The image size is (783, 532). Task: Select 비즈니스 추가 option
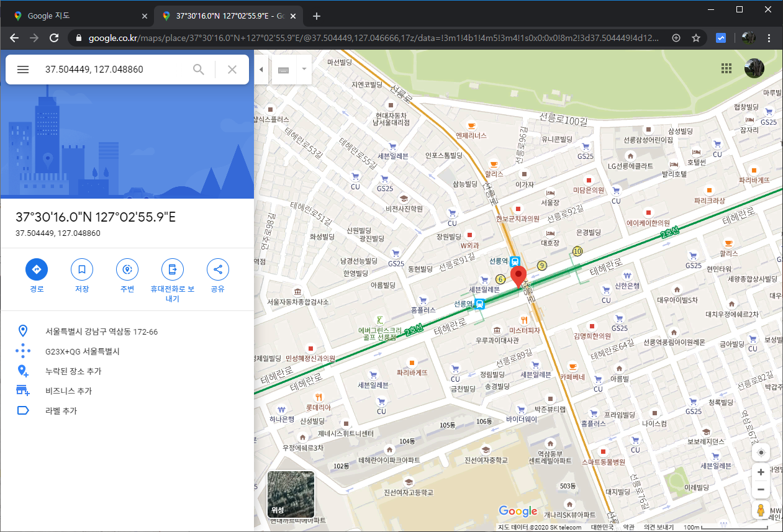[x=68, y=391]
